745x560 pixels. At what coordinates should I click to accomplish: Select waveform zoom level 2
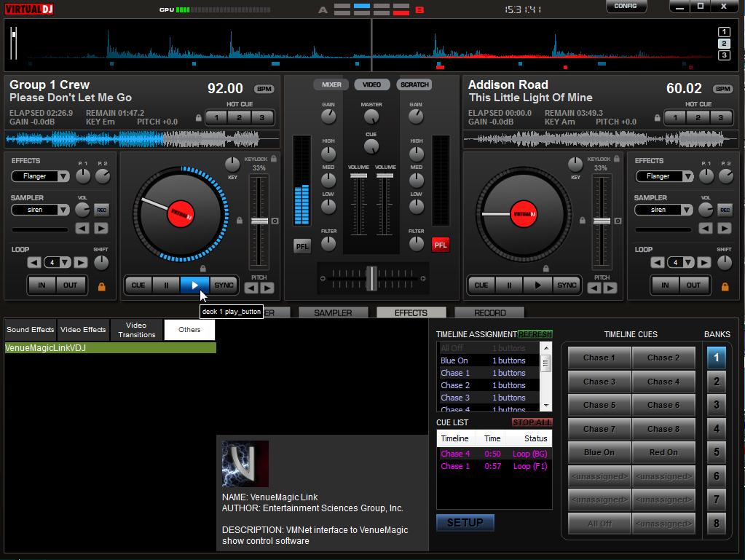point(724,44)
